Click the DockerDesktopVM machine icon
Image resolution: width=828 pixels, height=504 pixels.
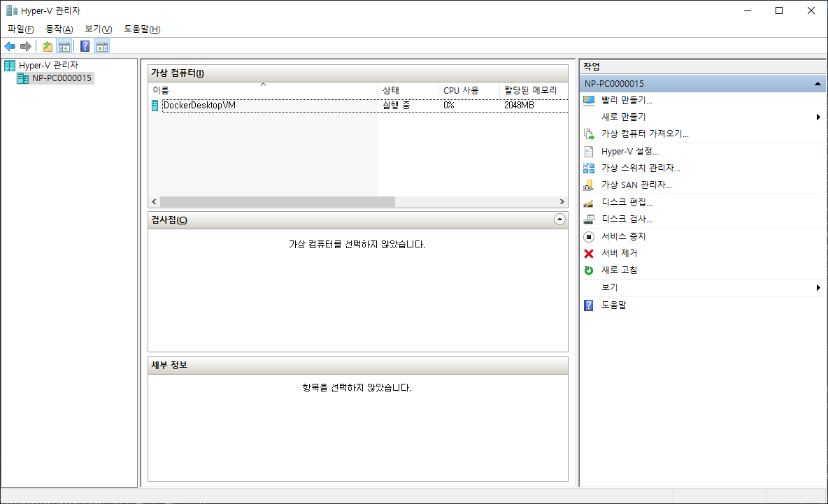coord(155,106)
